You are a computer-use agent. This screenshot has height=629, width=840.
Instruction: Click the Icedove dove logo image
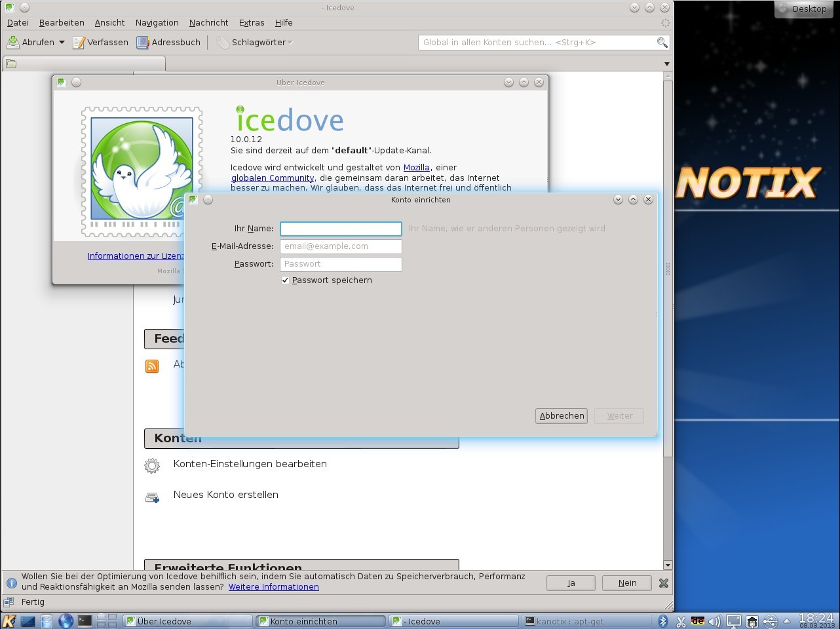tap(142, 172)
